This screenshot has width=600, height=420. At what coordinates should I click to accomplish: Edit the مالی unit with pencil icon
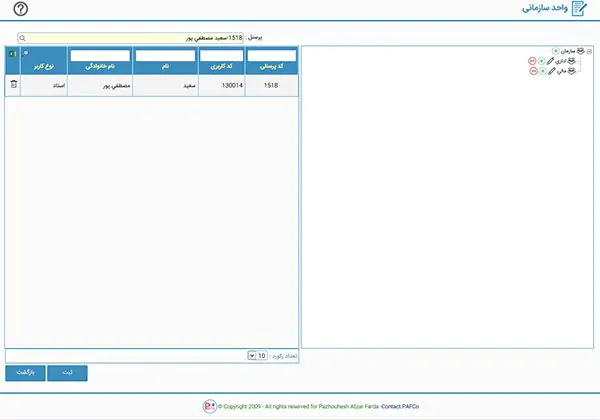[x=552, y=71]
